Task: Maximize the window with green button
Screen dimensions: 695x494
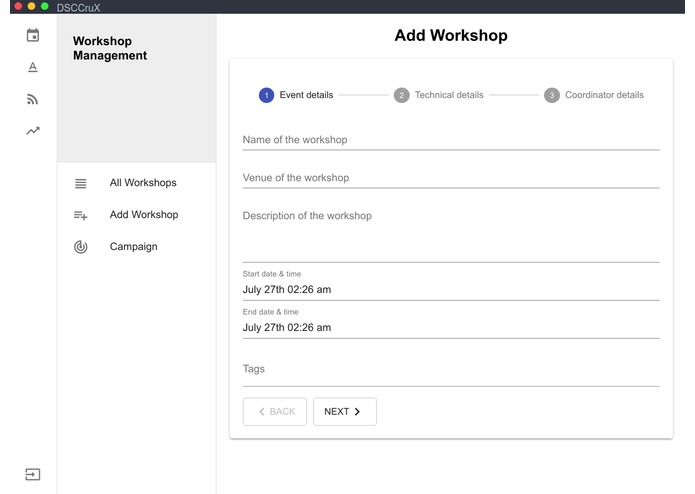Action: (x=45, y=6)
